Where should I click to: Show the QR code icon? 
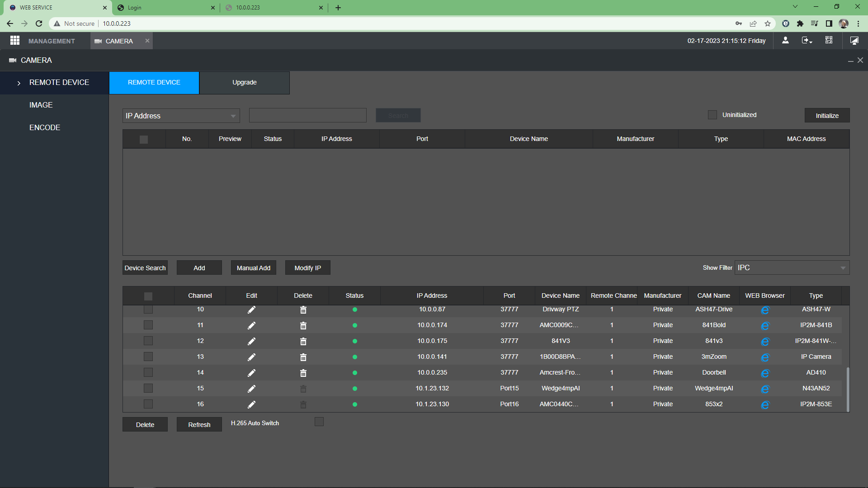click(x=829, y=40)
